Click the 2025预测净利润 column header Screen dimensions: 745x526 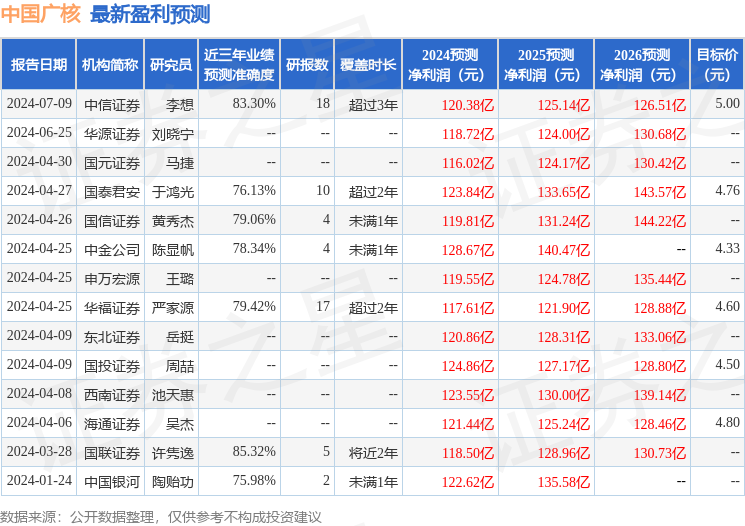pyautogui.click(x=545, y=65)
